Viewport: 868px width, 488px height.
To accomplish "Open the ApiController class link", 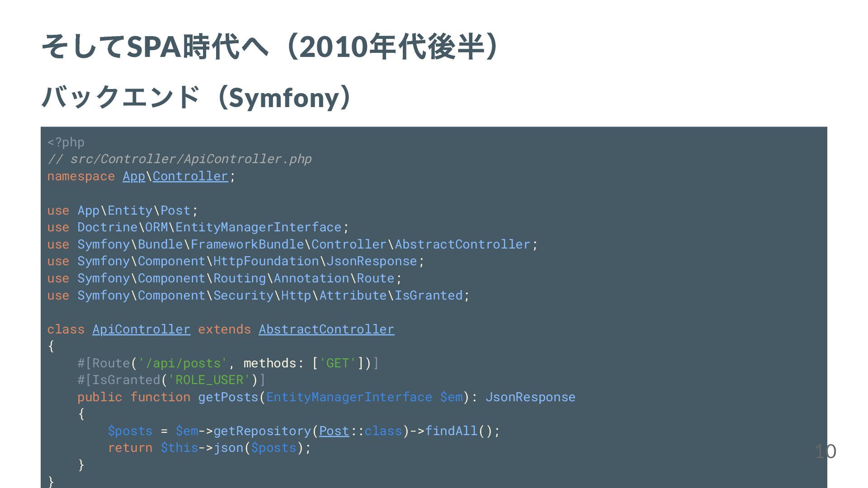I will 142,329.
